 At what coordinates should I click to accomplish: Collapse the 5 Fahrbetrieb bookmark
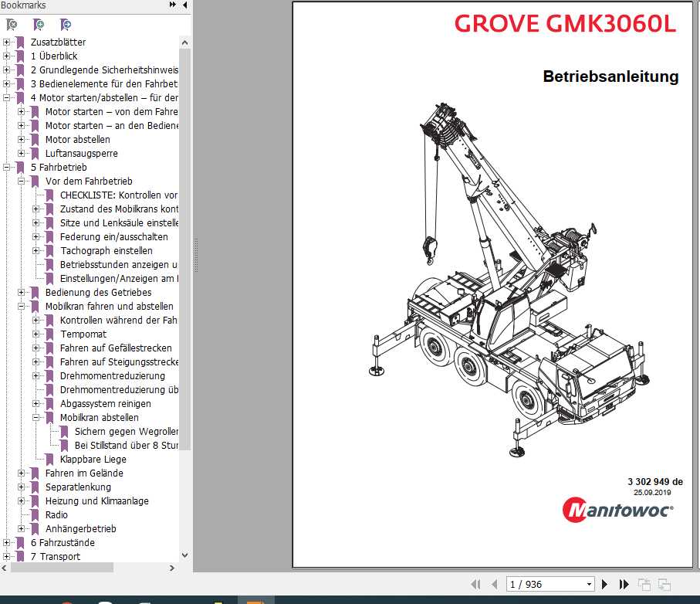(x=6, y=167)
